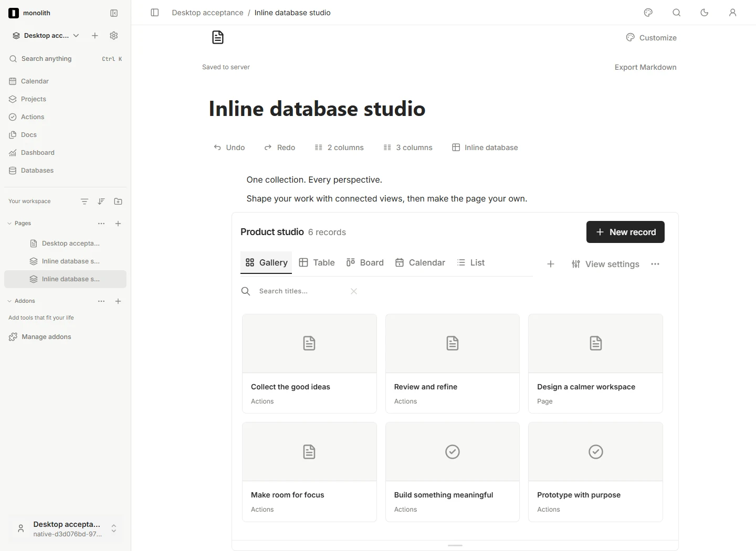Click Desktop acceptance breadcrumb link

click(207, 13)
